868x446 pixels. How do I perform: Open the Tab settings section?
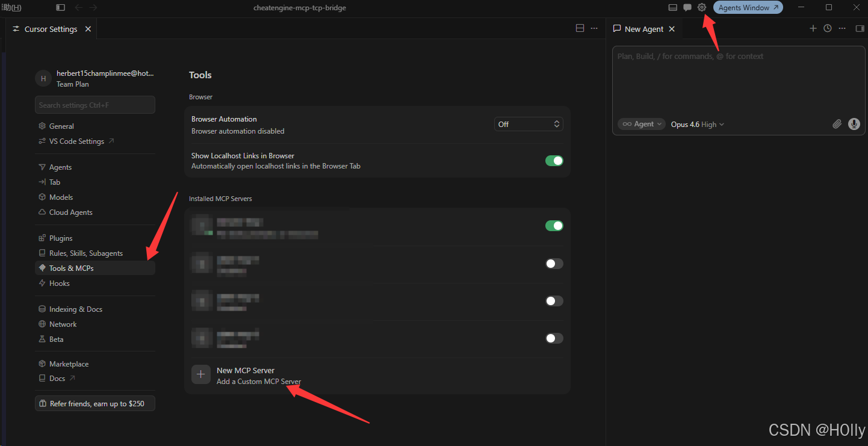click(x=95, y=182)
